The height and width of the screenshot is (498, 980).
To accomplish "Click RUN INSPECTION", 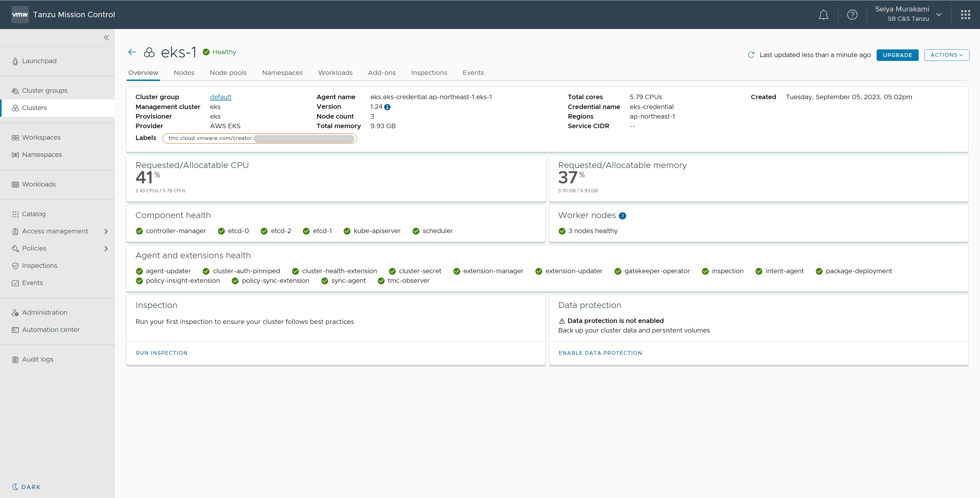I will click(161, 353).
